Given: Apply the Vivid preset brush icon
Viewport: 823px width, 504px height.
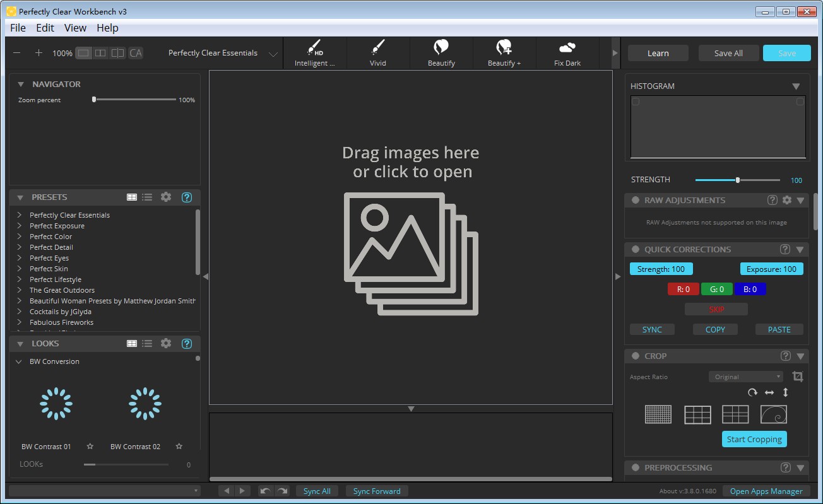Looking at the screenshot, I should click(377, 48).
